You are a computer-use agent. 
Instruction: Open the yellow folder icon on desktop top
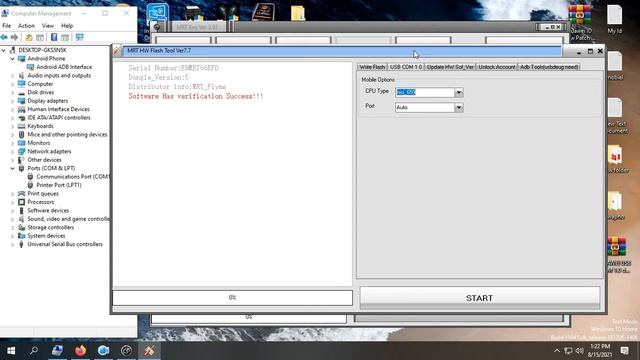click(x=298, y=13)
